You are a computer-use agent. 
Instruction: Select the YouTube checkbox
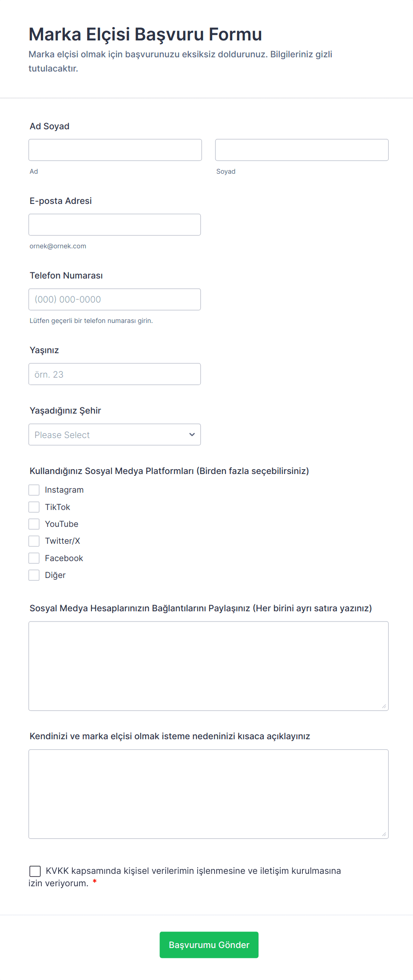click(x=34, y=524)
